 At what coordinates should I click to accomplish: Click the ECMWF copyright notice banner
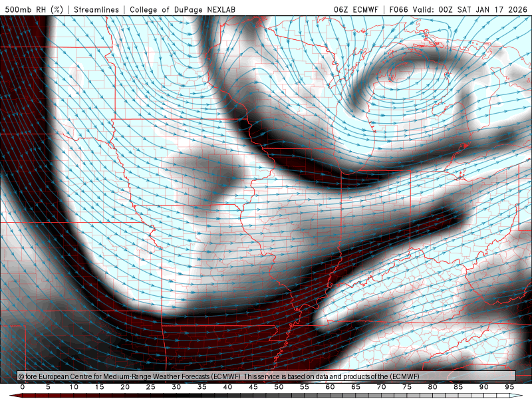pyautogui.click(x=267, y=376)
